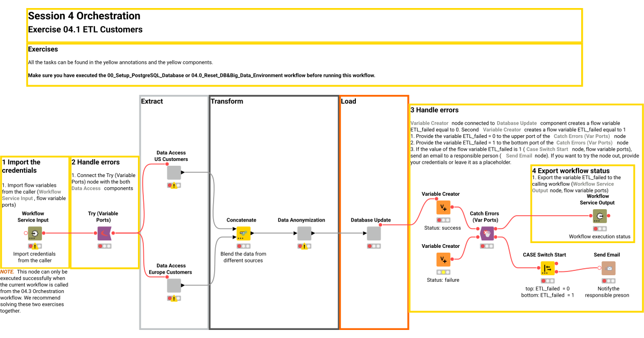Select the Data Access US Customers component
Viewport: 644px width, 338px height.
pos(173,172)
